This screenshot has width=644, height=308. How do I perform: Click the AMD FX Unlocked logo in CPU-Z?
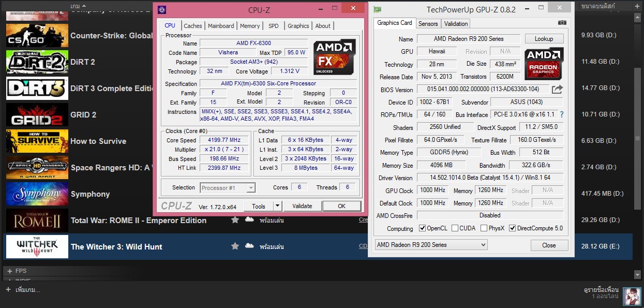click(335, 56)
